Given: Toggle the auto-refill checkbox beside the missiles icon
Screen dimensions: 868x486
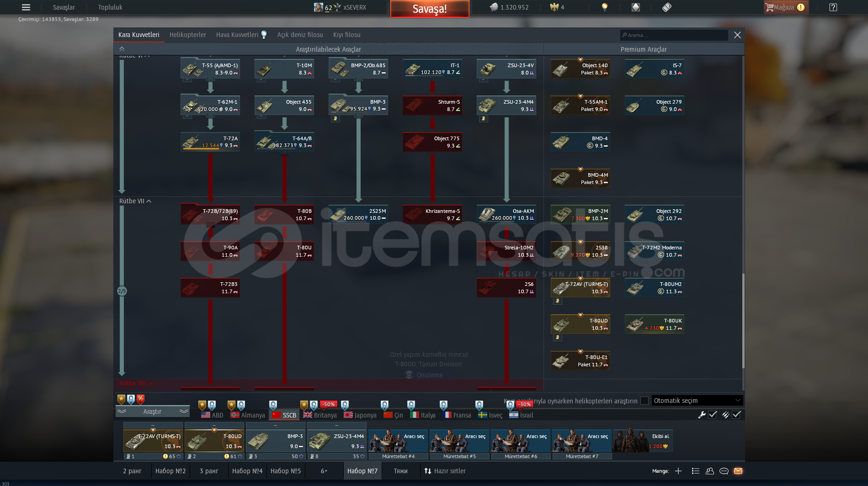Looking at the screenshot, I should (x=736, y=415).
